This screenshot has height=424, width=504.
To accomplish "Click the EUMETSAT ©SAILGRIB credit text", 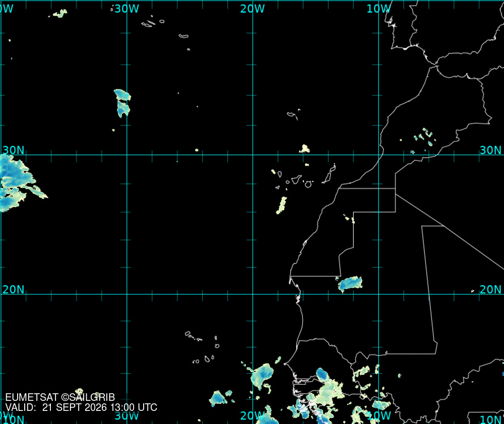I will coord(60,397).
